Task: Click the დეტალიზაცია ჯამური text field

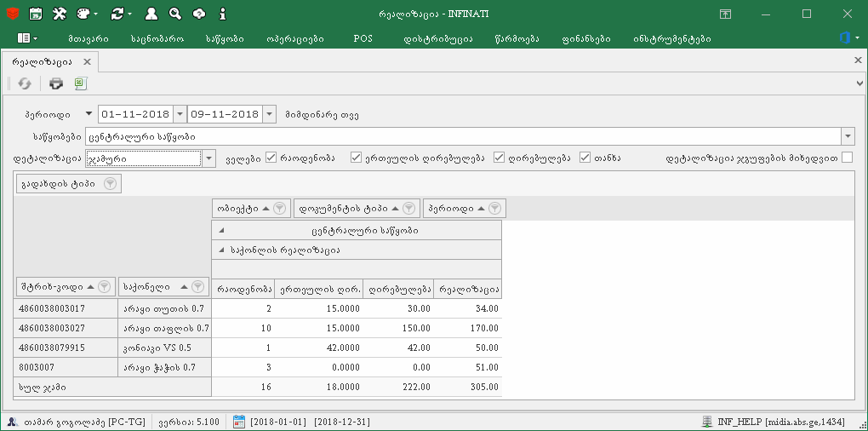Action: pos(144,158)
